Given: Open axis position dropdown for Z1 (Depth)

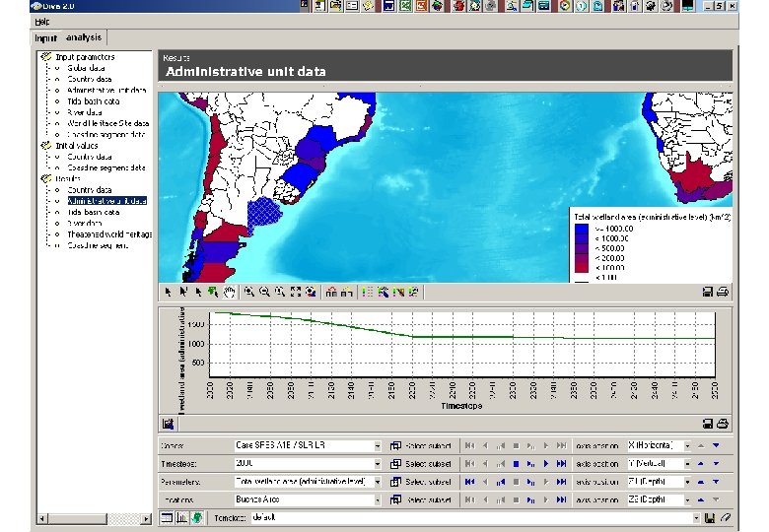Looking at the screenshot, I should point(687,482).
